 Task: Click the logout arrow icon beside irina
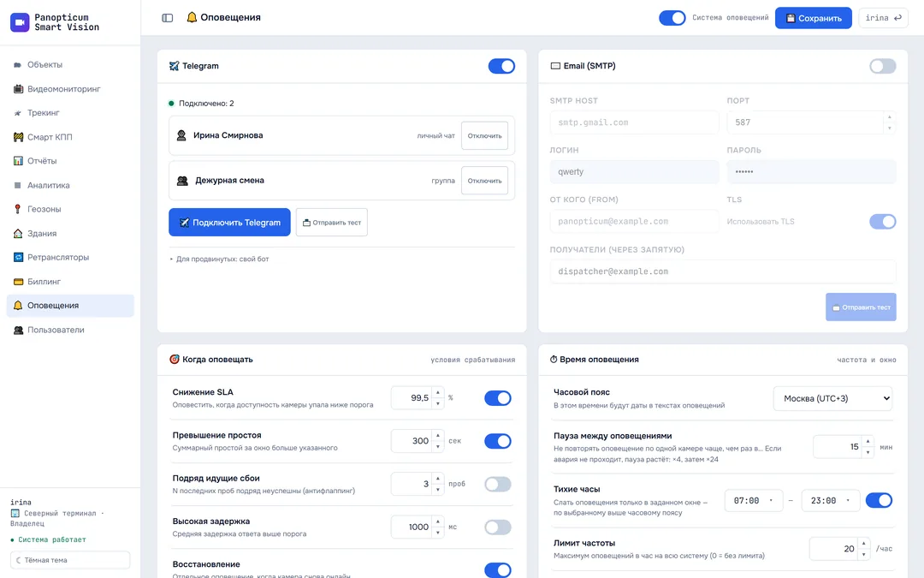[898, 18]
